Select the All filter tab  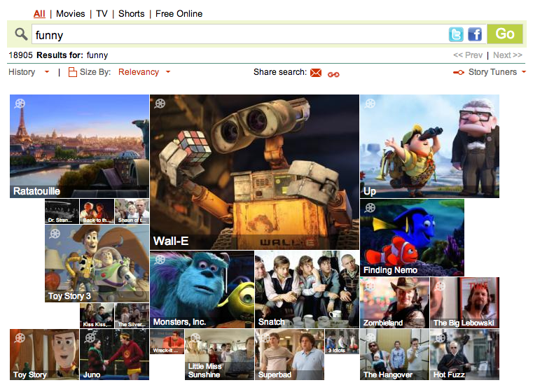coord(39,14)
